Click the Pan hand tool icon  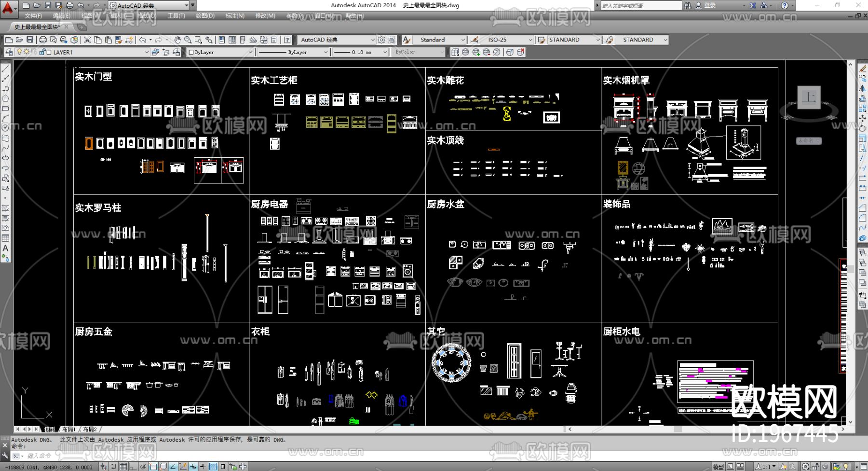click(x=177, y=40)
